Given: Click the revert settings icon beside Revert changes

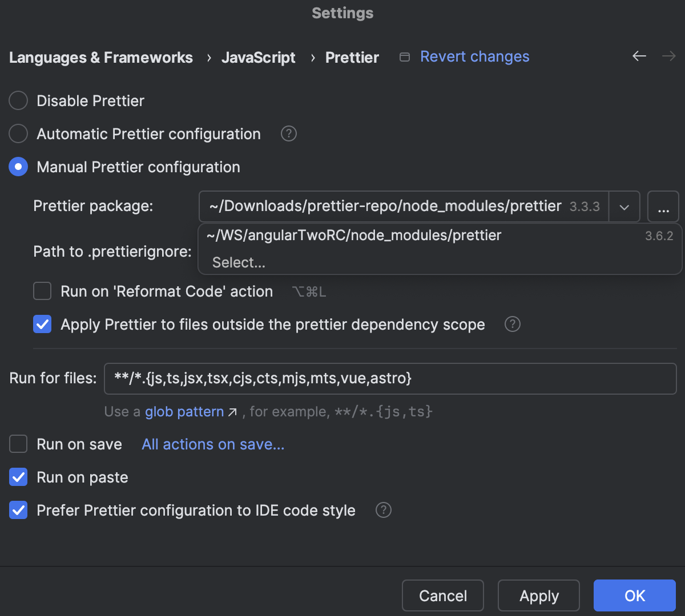Looking at the screenshot, I should tap(404, 57).
